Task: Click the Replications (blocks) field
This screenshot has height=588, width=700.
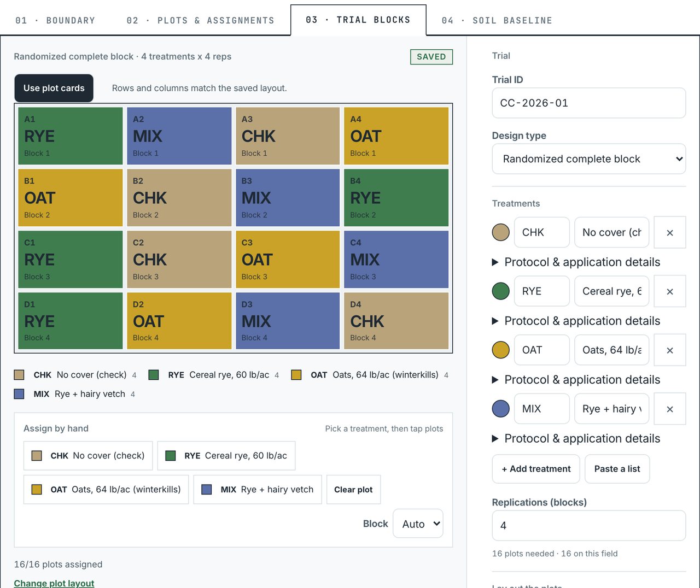Action: [589, 526]
